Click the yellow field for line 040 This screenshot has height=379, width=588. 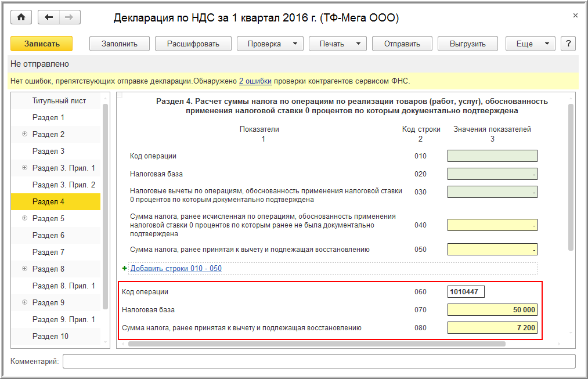(x=492, y=225)
